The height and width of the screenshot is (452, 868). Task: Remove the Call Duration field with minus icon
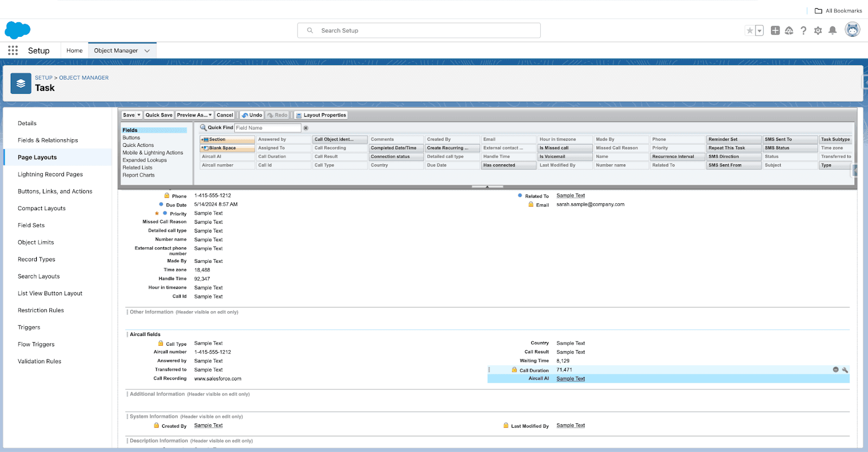click(x=835, y=370)
